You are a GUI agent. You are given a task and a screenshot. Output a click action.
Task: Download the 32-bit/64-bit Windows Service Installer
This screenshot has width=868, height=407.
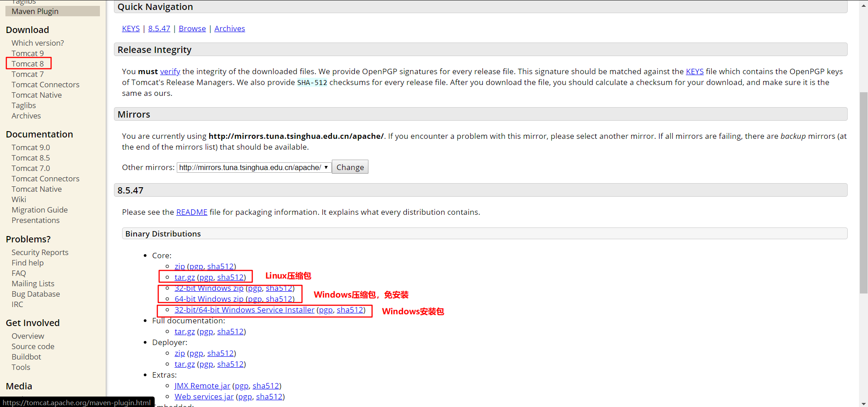click(245, 310)
